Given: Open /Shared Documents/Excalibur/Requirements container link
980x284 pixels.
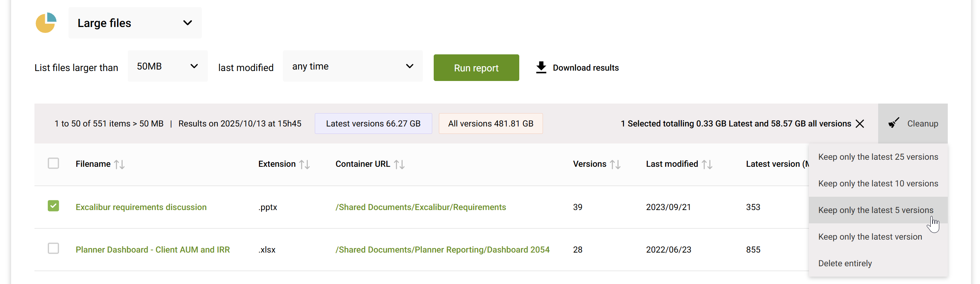Looking at the screenshot, I should coord(420,207).
